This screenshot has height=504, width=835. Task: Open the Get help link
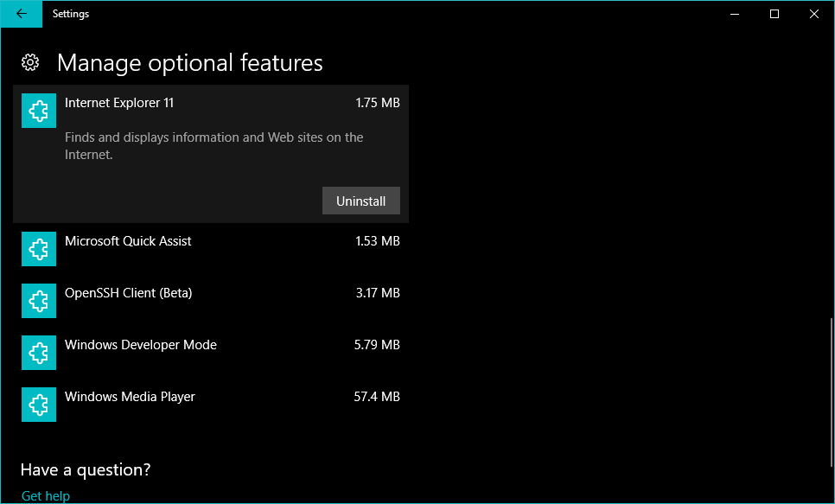(x=45, y=495)
